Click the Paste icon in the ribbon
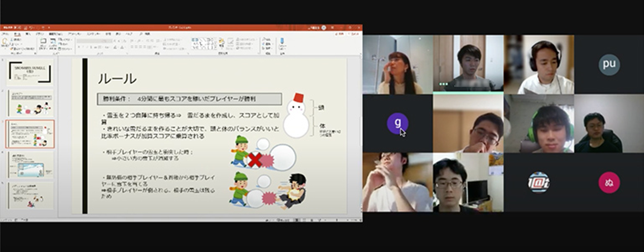The height and width of the screenshot is (252, 644). [5, 43]
